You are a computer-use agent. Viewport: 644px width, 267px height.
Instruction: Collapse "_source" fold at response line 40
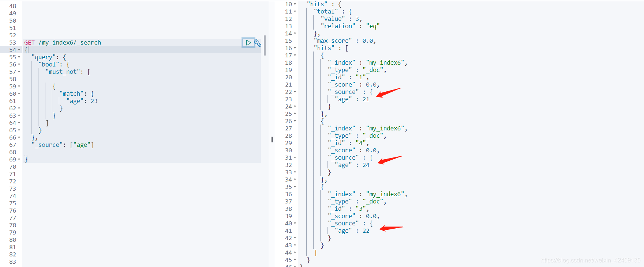tap(295, 223)
